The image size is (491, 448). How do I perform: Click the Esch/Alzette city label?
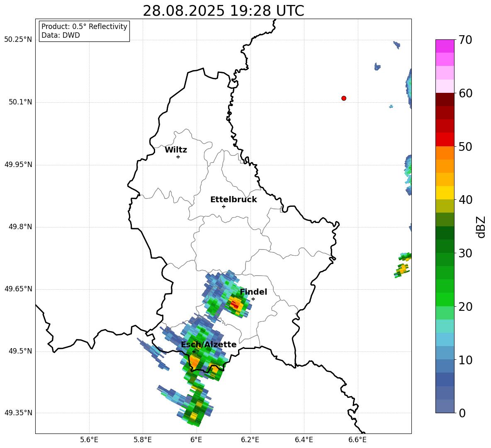point(209,344)
